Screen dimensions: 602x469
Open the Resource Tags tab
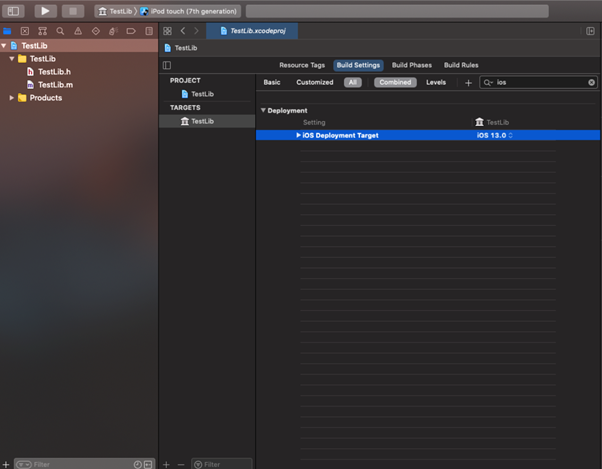pyautogui.click(x=302, y=65)
